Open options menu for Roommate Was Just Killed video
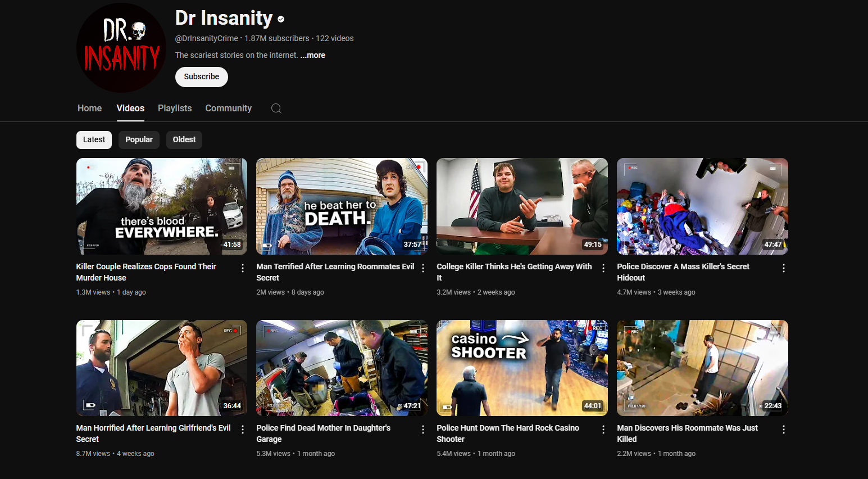 tap(784, 430)
